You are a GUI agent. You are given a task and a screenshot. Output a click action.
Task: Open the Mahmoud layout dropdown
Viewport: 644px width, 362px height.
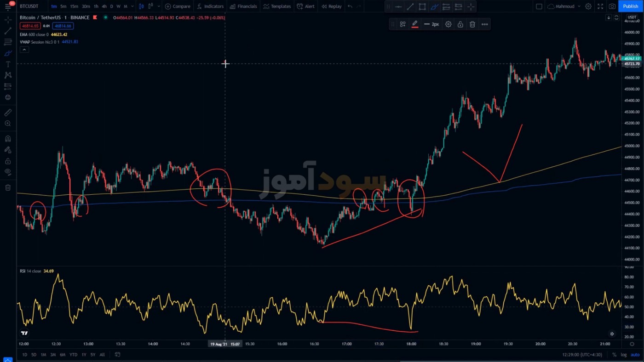[x=564, y=6]
